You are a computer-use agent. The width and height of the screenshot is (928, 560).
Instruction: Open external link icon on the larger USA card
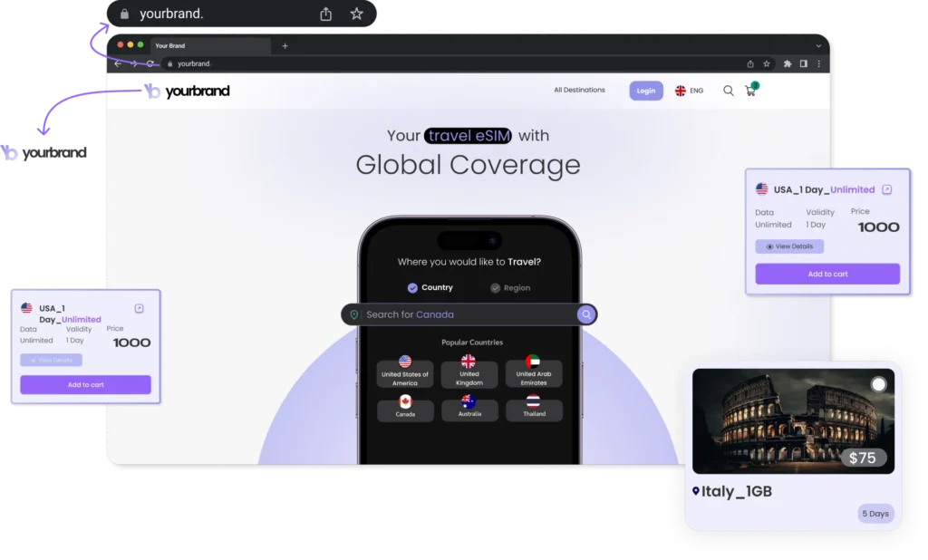coord(886,189)
